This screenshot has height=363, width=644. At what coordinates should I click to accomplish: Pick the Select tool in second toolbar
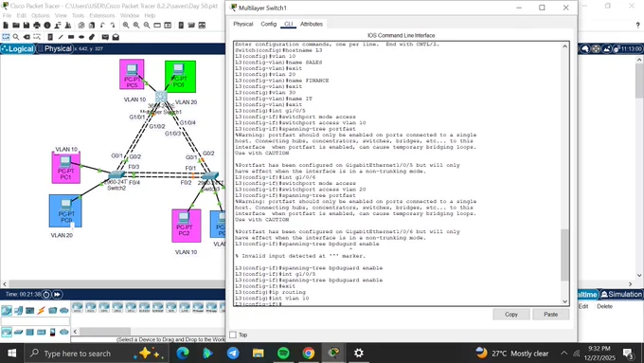tap(6, 37)
